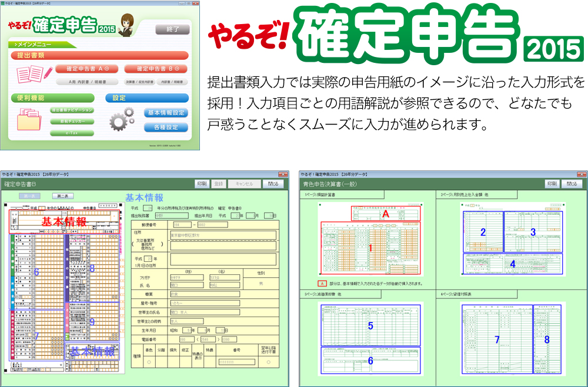
Task: Click the 2ページ:月別売上仕入金額 header
Action: (477, 194)
